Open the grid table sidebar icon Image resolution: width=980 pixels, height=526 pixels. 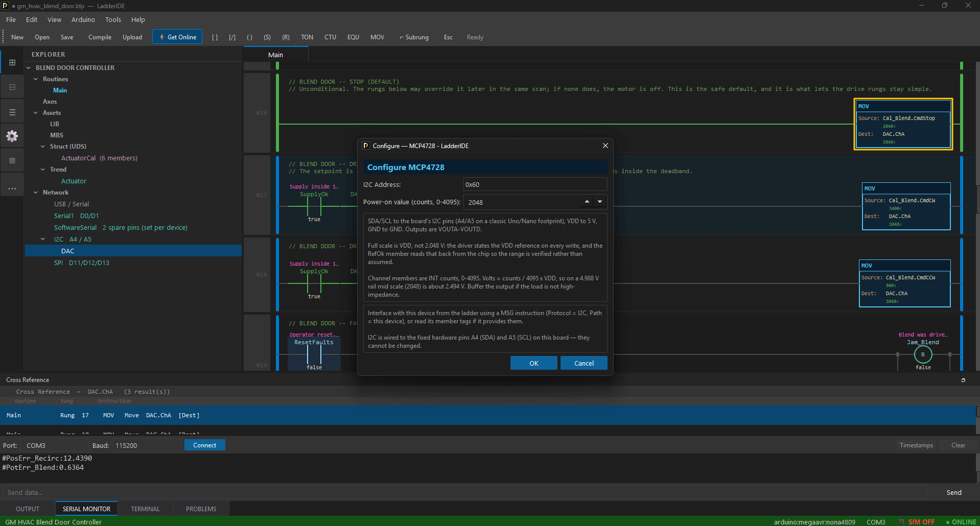[x=12, y=160]
